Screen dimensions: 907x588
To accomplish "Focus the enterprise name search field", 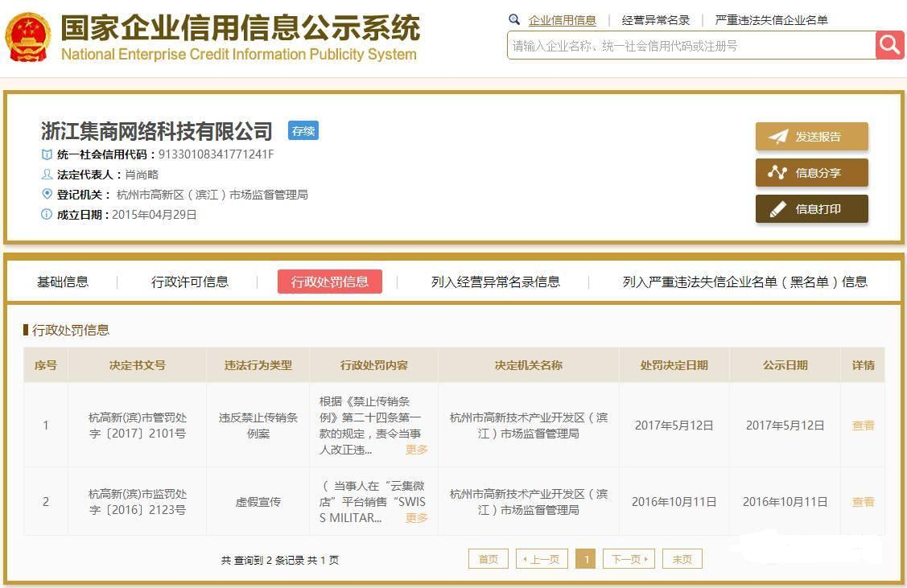I will pos(691,46).
